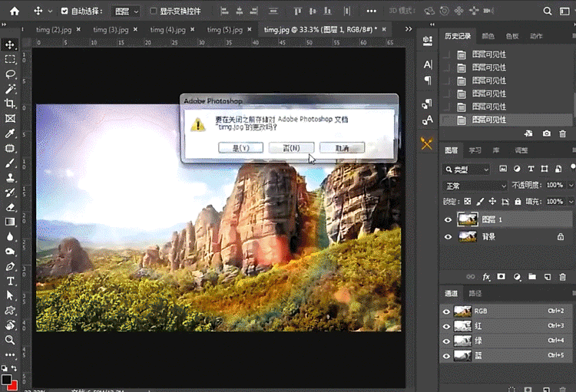Screen dimensions: 576x392
Task: Click 取消 button in dialog
Action: (x=342, y=148)
